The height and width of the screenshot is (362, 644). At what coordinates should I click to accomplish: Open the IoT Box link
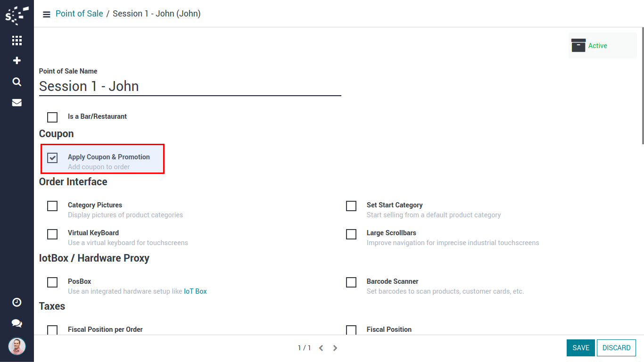click(x=195, y=291)
